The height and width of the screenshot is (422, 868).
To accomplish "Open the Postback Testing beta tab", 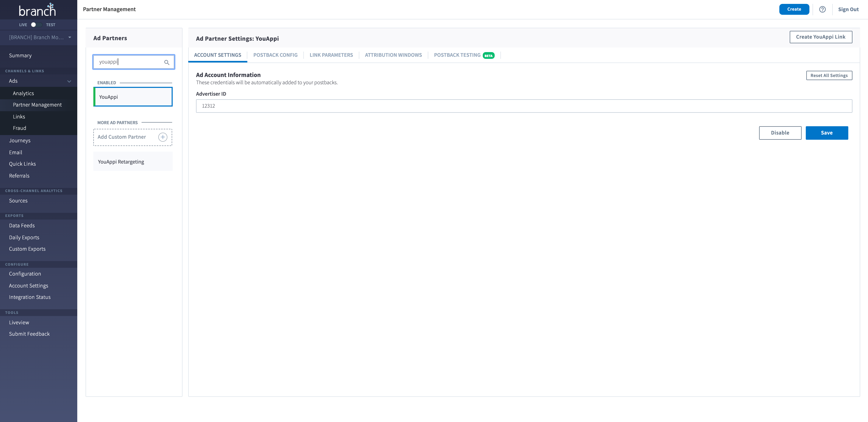I will [464, 55].
